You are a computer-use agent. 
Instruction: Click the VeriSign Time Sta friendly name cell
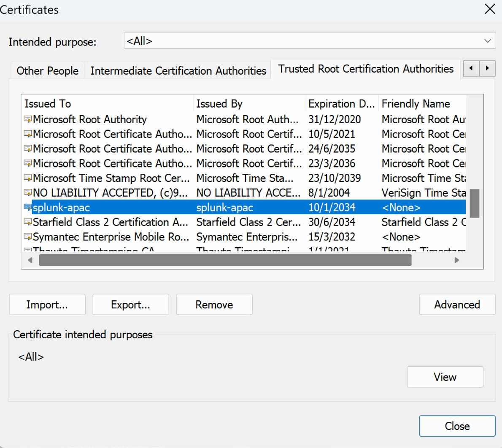point(424,193)
